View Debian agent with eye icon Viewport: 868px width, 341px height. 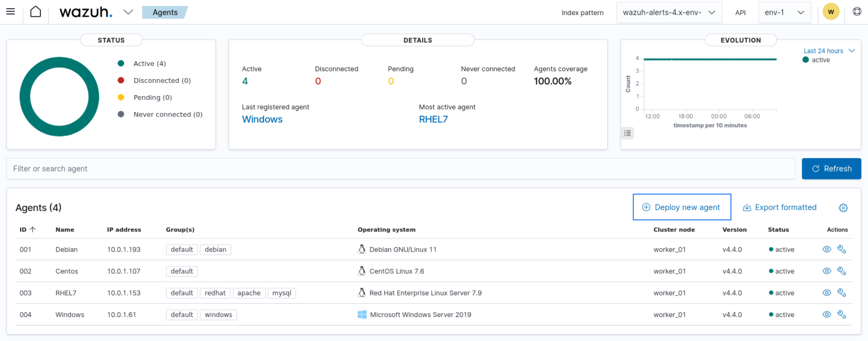pyautogui.click(x=827, y=249)
